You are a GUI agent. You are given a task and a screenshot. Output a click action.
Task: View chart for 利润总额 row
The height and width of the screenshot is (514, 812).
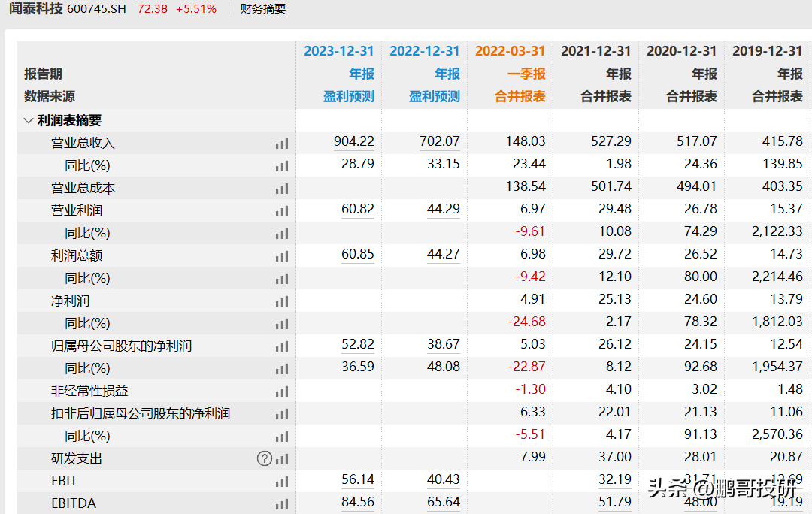pos(282,256)
